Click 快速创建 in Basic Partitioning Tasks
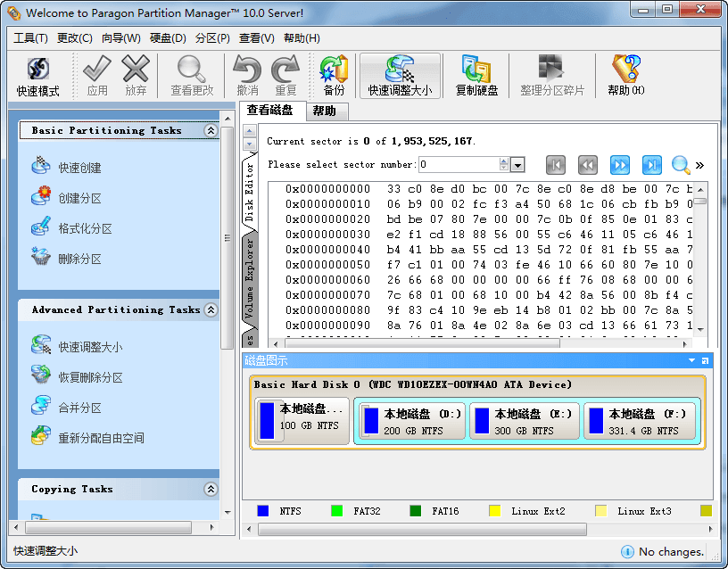728x569 pixels. click(x=79, y=168)
